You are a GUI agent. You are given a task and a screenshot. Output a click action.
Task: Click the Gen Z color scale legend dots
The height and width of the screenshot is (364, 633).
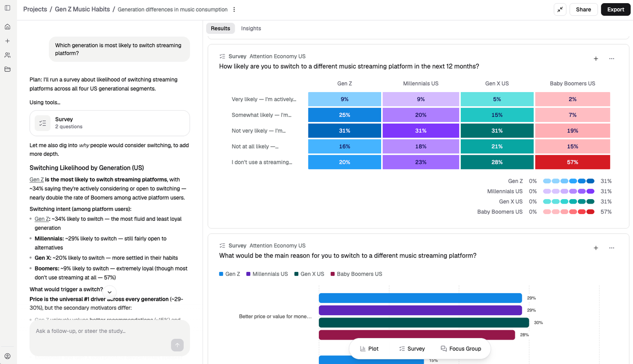click(568, 181)
